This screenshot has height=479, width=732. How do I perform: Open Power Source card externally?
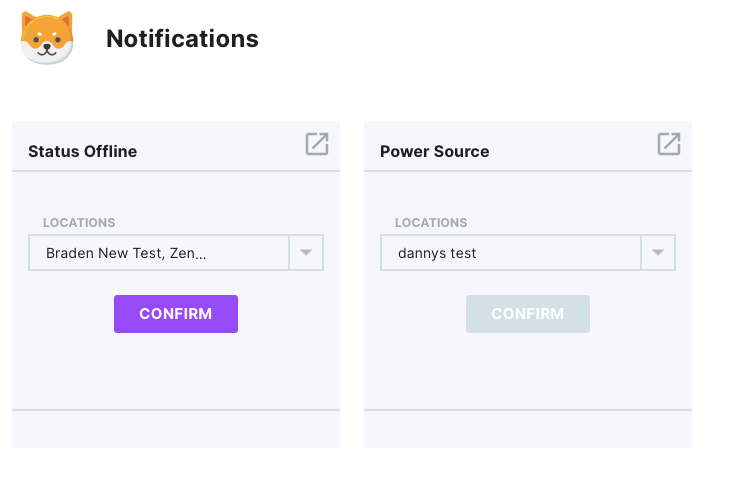(x=669, y=144)
